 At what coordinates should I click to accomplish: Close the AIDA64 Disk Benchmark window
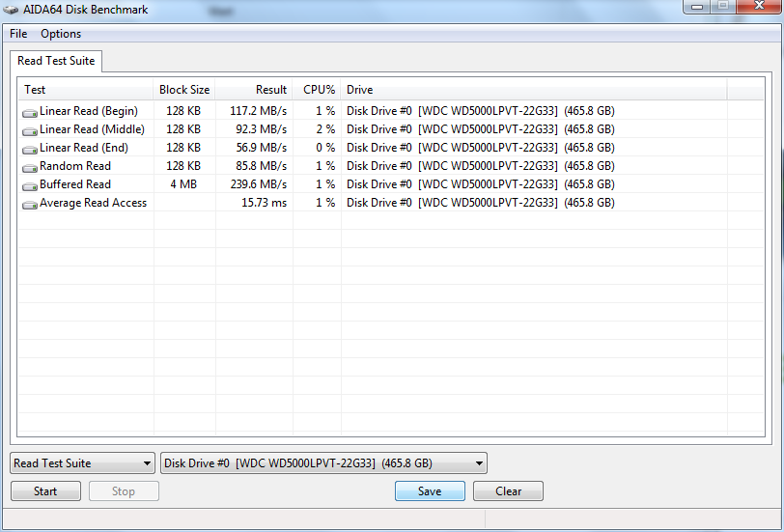tap(759, 6)
